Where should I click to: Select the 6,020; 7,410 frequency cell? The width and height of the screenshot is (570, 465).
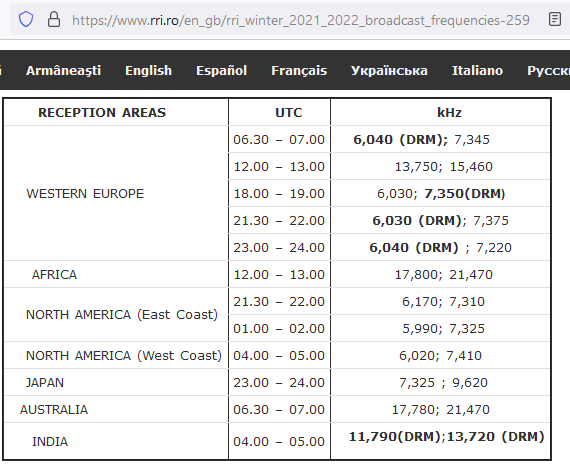(440, 355)
